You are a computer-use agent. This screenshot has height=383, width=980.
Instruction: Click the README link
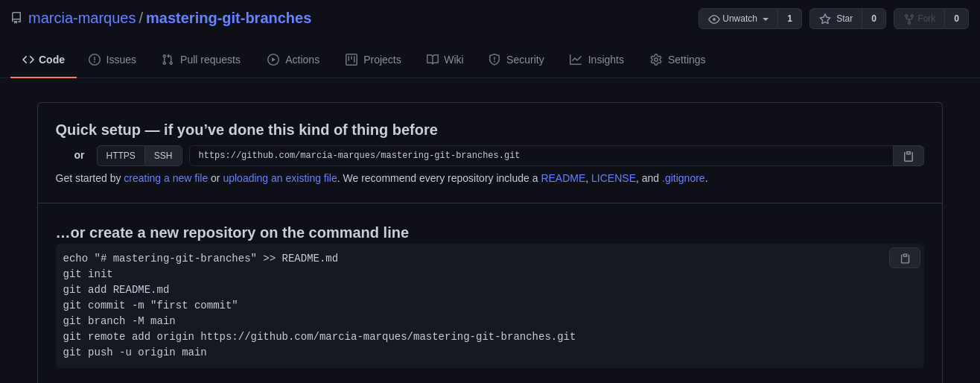563,178
